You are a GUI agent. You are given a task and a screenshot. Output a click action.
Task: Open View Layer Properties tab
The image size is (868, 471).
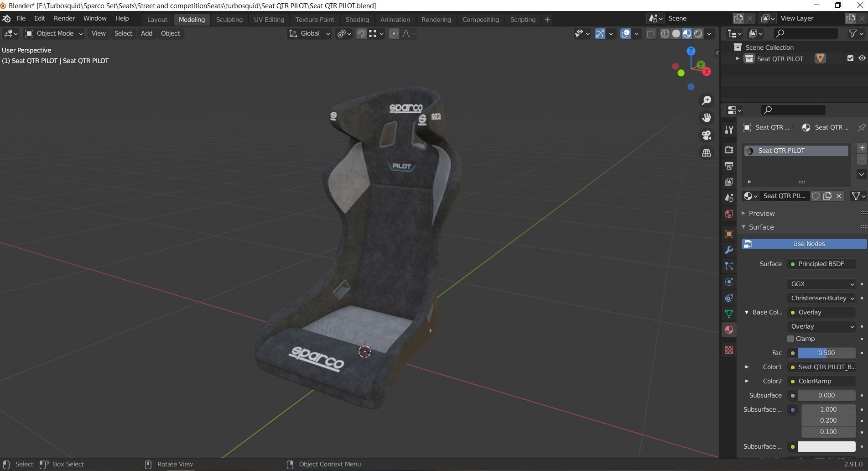[x=729, y=182]
